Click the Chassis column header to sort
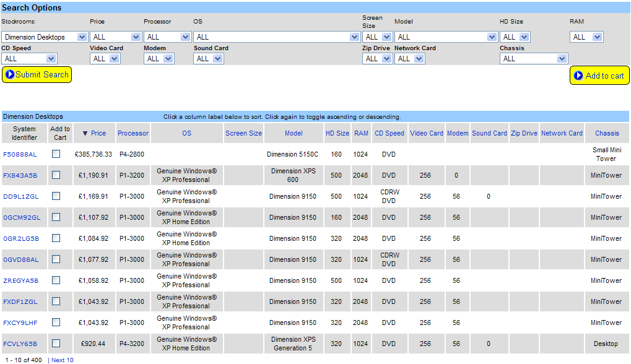 click(607, 133)
